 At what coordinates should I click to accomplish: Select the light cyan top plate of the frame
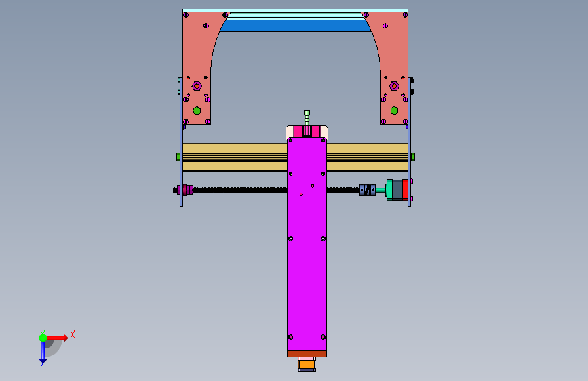(296, 10)
